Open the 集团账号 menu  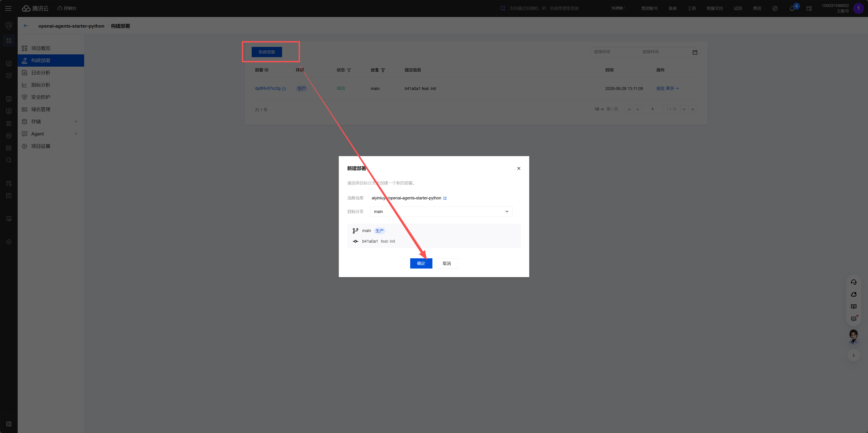click(x=649, y=8)
